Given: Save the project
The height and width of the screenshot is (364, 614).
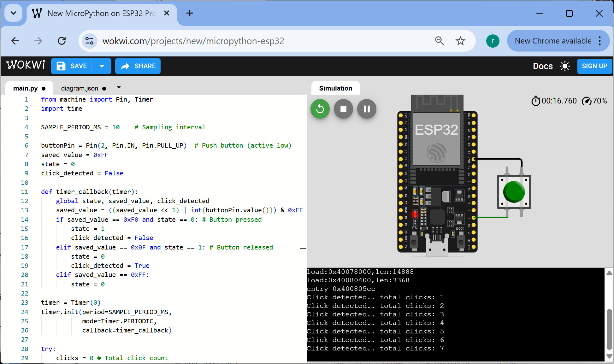Looking at the screenshot, I should [x=72, y=66].
